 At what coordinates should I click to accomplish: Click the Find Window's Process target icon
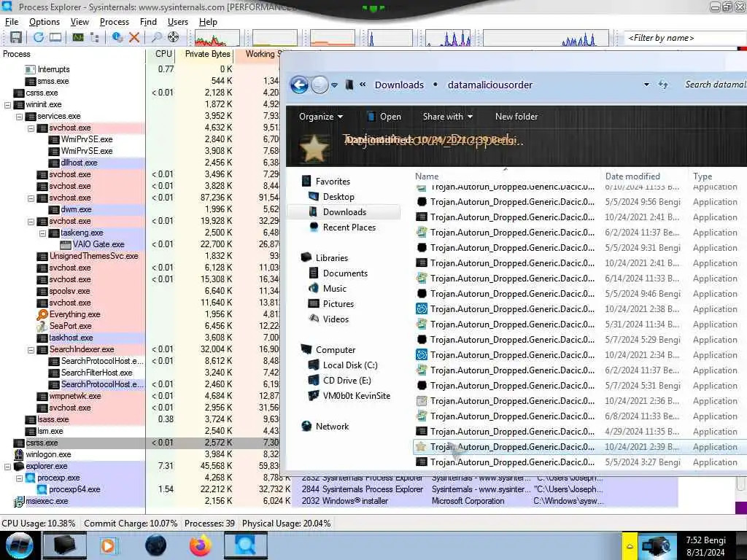point(174,37)
